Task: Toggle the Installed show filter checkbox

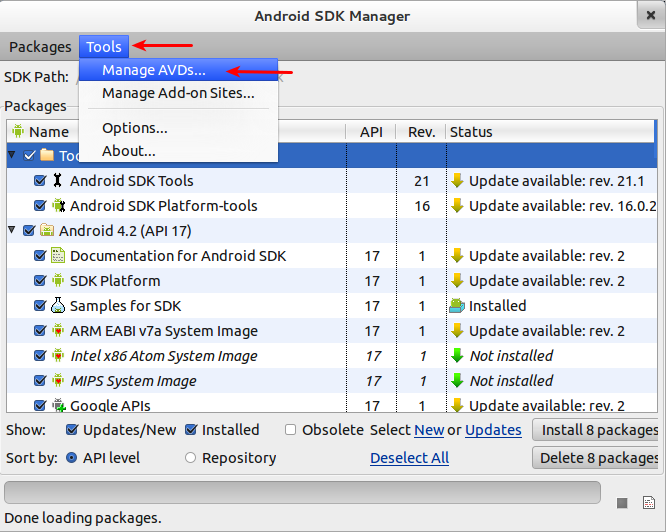Action: tap(191, 429)
